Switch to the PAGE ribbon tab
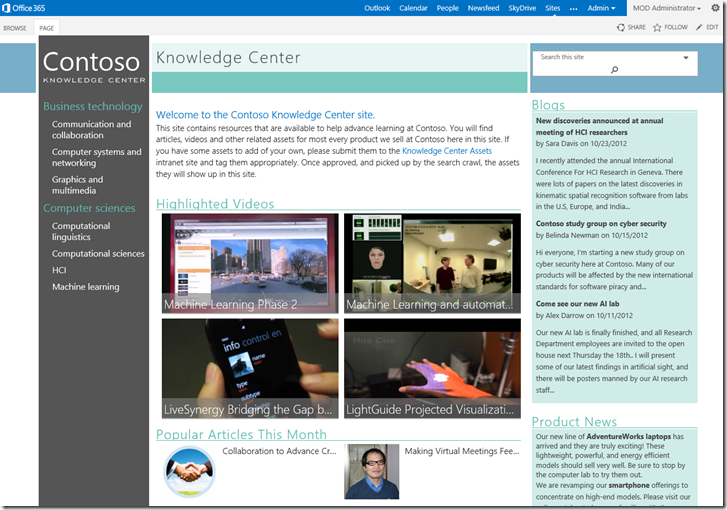This screenshot has width=727, height=510. [46, 28]
